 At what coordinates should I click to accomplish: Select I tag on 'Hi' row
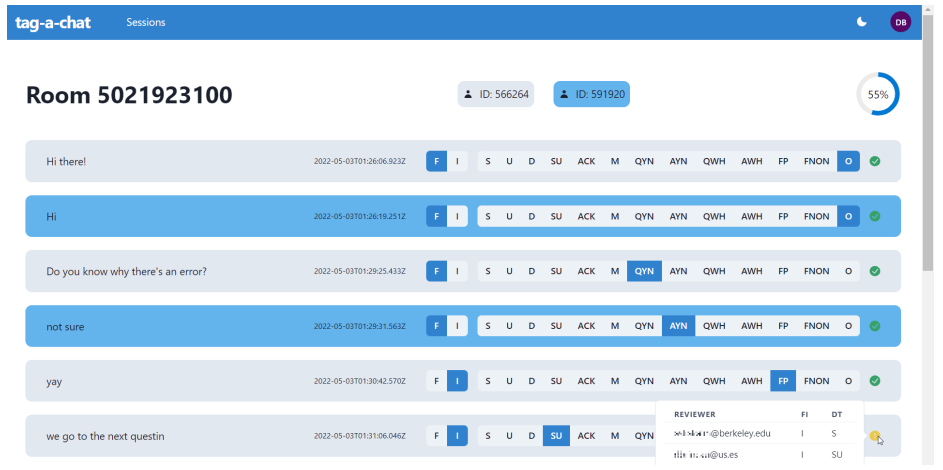[457, 216]
